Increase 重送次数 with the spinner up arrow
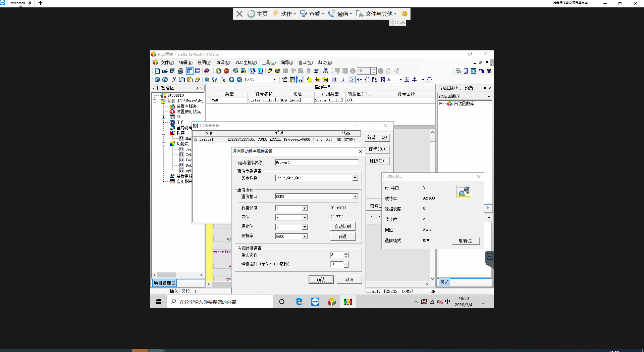Screen dimensions: 644x352 346,253
